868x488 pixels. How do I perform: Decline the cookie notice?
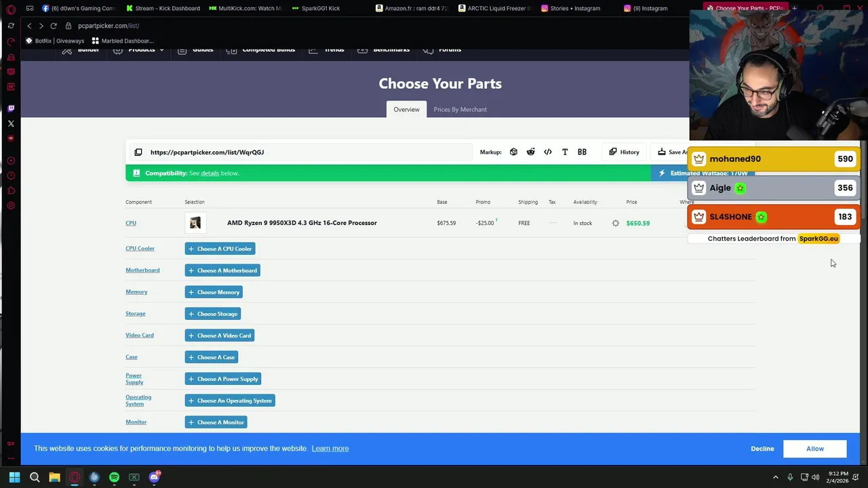pyautogui.click(x=762, y=449)
